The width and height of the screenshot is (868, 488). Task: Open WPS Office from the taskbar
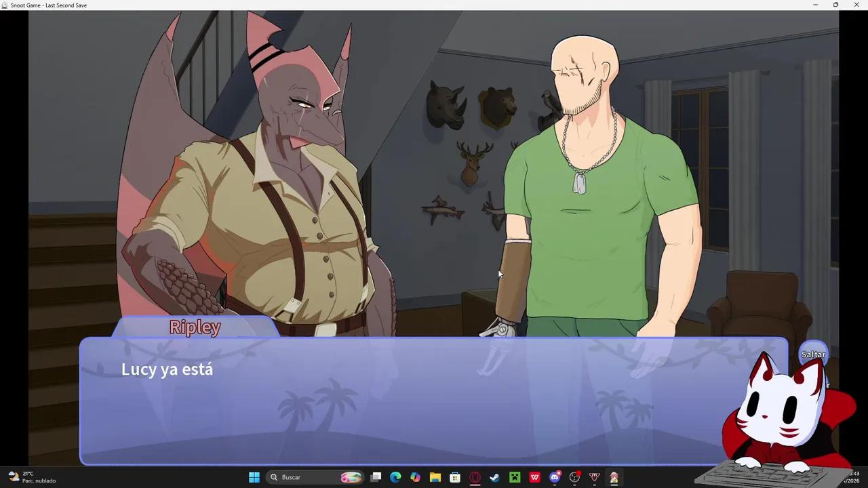click(534, 477)
